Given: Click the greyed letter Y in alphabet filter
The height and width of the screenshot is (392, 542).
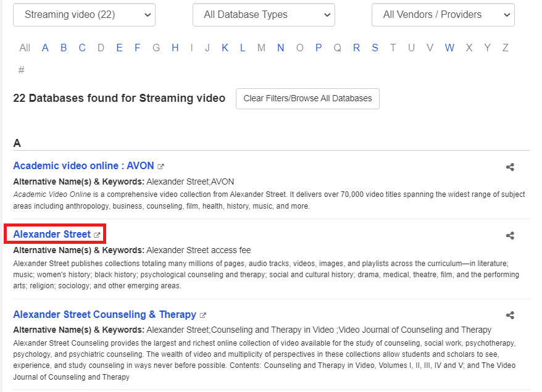Looking at the screenshot, I should (x=488, y=48).
